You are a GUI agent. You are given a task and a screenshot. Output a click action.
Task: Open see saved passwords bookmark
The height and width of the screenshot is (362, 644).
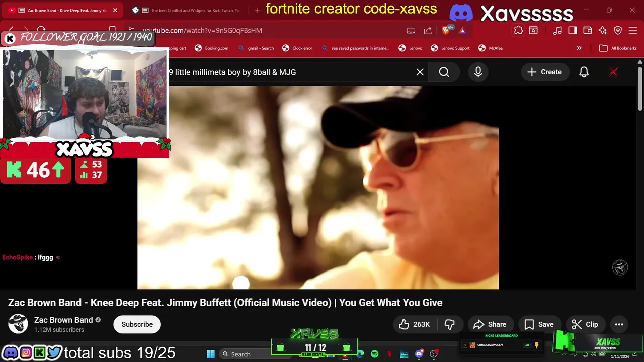click(355, 48)
